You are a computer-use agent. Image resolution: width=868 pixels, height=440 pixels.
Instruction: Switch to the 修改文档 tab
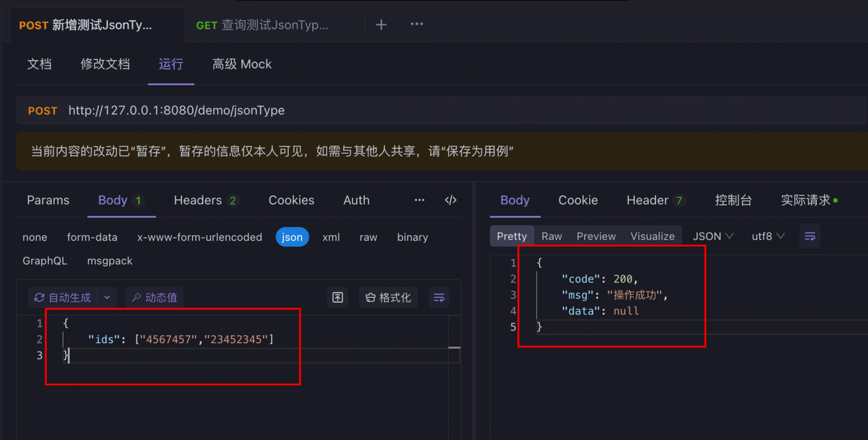click(x=105, y=64)
